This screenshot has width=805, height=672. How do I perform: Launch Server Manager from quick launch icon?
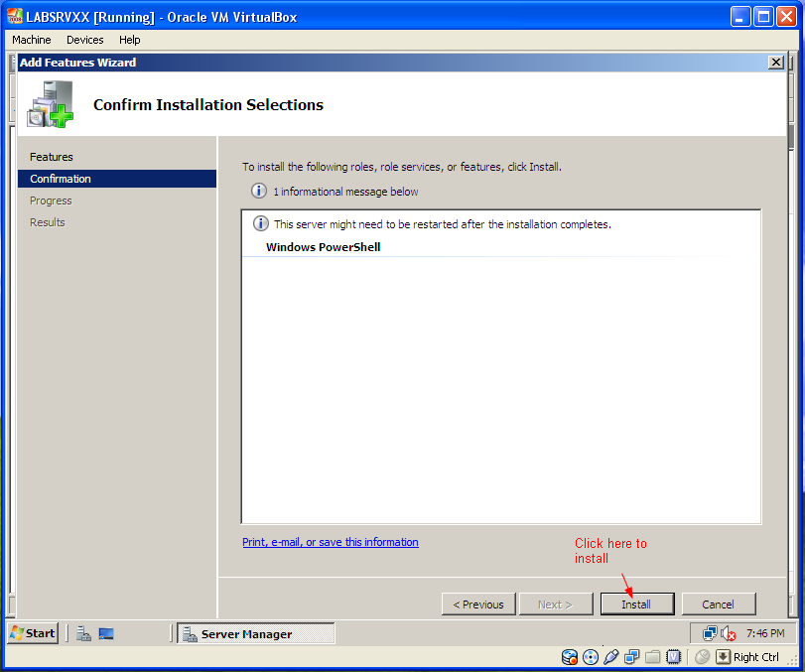(x=83, y=633)
